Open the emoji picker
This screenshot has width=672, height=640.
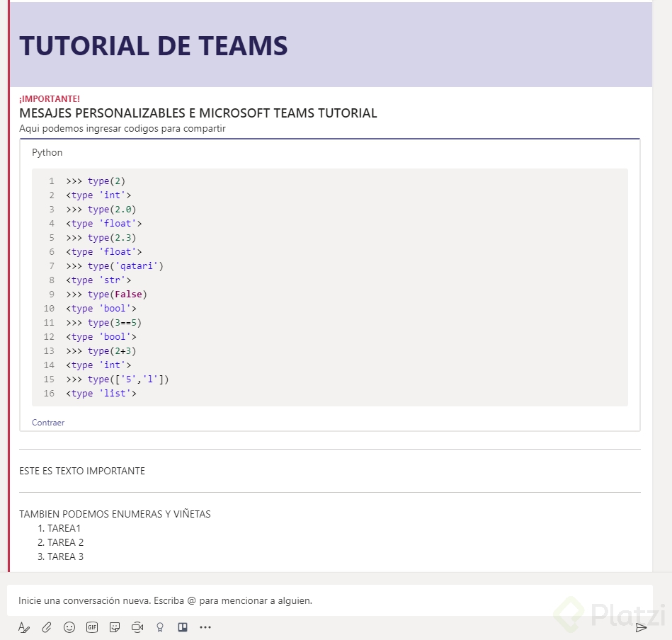(x=69, y=627)
